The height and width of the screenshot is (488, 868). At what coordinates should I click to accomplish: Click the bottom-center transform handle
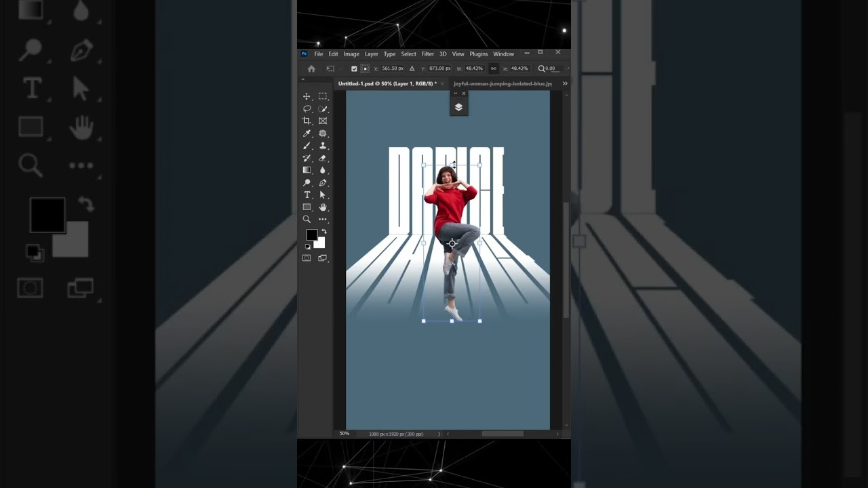(x=452, y=321)
